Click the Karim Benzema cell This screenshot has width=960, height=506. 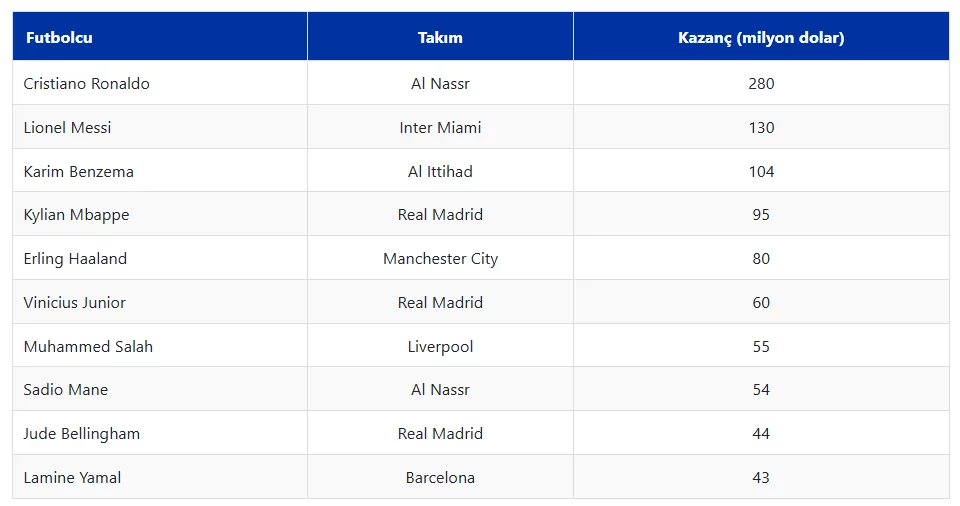pos(79,172)
